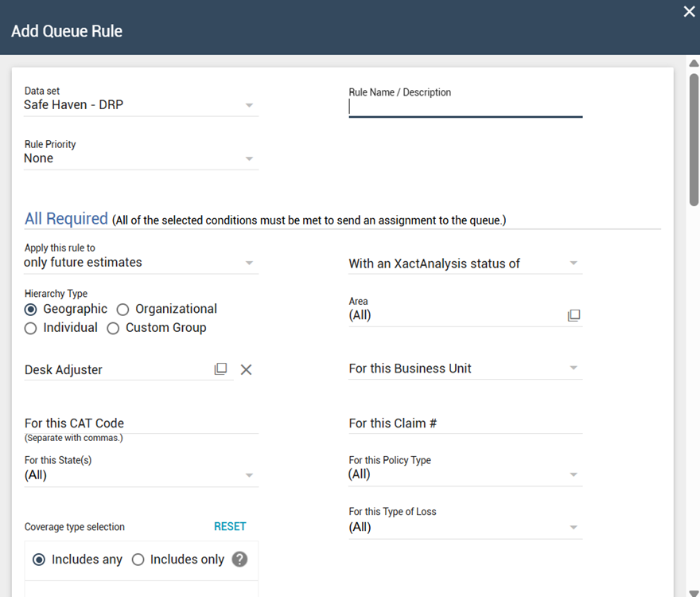Select the Geographic hierarchy type
Image resolution: width=700 pixels, height=597 pixels.
click(31, 309)
